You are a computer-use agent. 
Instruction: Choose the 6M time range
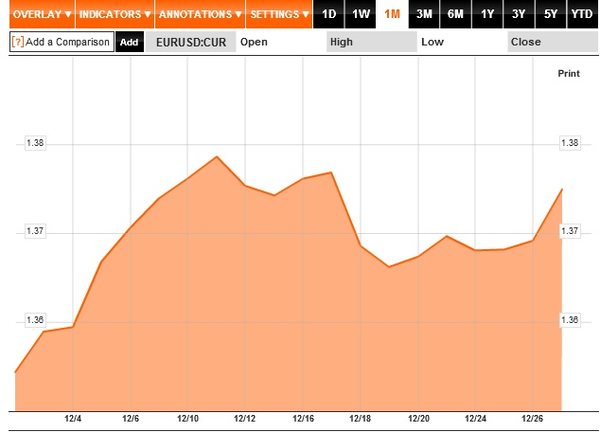click(455, 14)
